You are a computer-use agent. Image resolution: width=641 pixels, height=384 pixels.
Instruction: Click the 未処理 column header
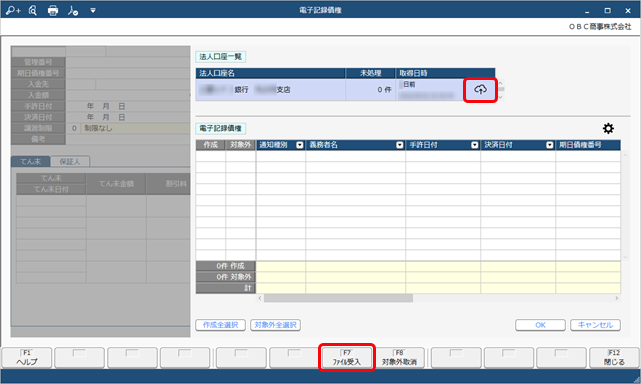tap(370, 73)
